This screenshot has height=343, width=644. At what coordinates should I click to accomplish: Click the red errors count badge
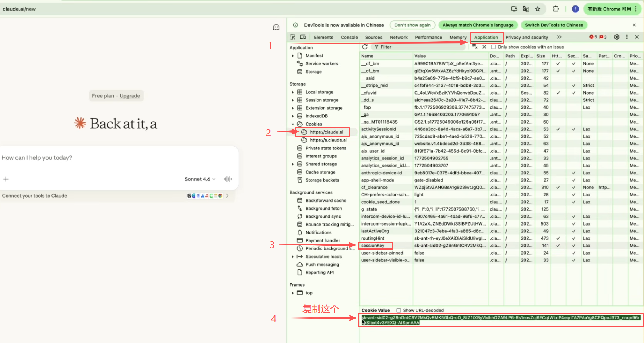[x=593, y=37]
